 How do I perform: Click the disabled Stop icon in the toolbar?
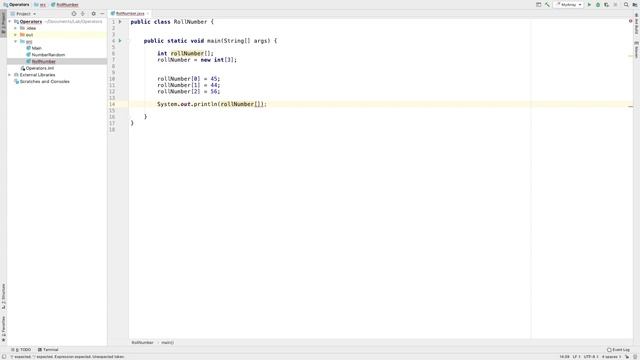click(x=616, y=4)
